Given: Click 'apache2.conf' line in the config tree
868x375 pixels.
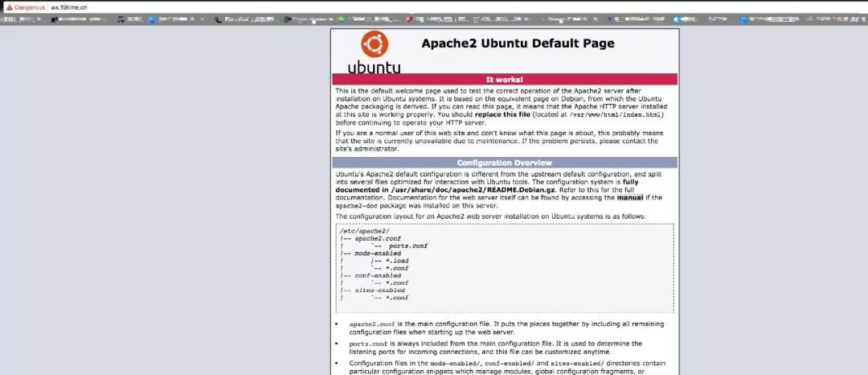Looking at the screenshot, I should tap(378, 239).
